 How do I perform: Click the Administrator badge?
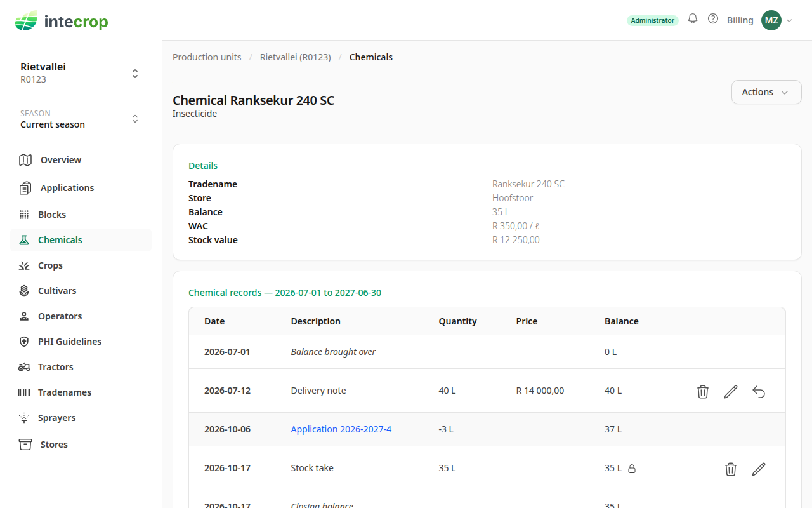(x=653, y=20)
